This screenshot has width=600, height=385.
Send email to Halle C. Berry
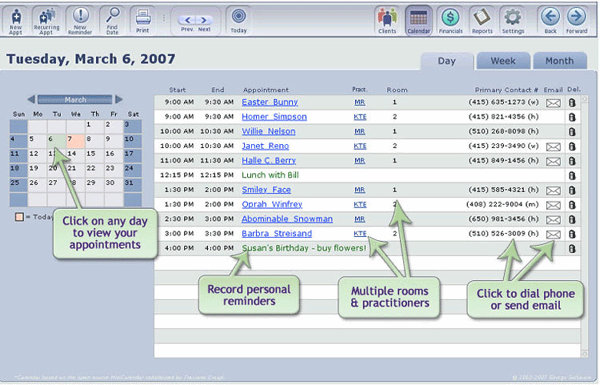tap(553, 161)
